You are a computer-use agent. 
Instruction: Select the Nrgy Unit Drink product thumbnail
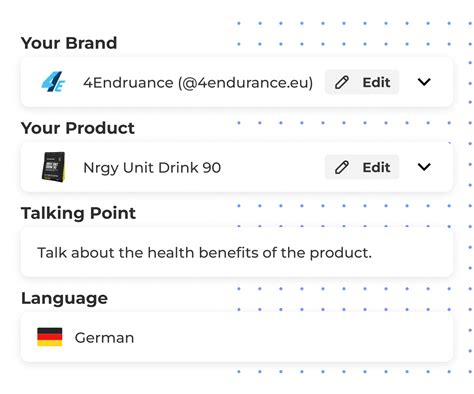click(53, 167)
